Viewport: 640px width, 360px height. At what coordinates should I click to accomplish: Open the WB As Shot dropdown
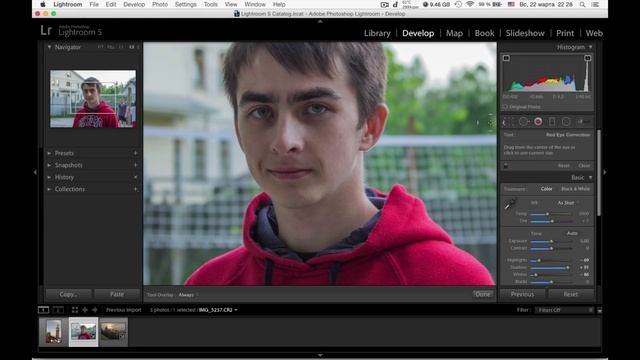(568, 203)
